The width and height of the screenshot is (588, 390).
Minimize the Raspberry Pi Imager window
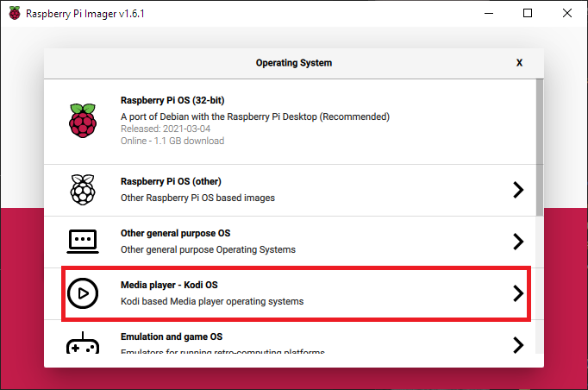(489, 13)
